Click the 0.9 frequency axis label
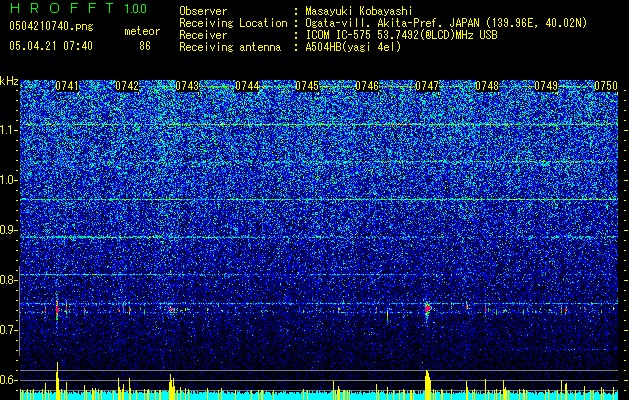This screenshot has height=400, width=629. [9, 230]
